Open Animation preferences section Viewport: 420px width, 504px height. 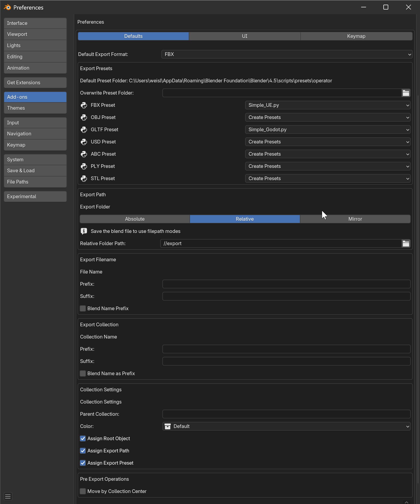coord(35,68)
